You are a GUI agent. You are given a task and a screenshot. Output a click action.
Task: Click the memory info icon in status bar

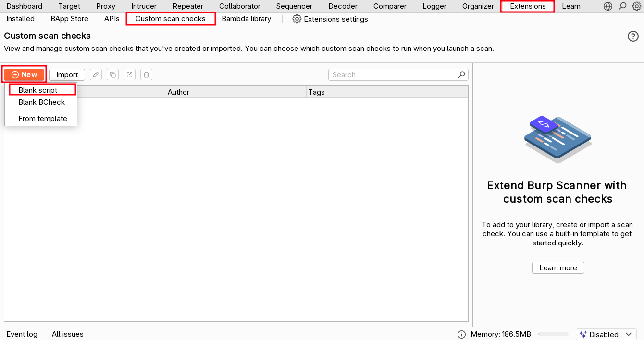click(x=461, y=334)
